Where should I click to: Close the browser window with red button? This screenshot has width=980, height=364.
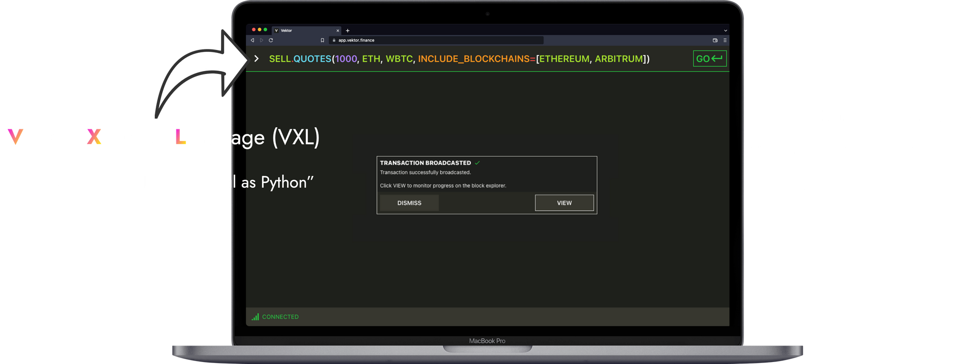pos(254,30)
